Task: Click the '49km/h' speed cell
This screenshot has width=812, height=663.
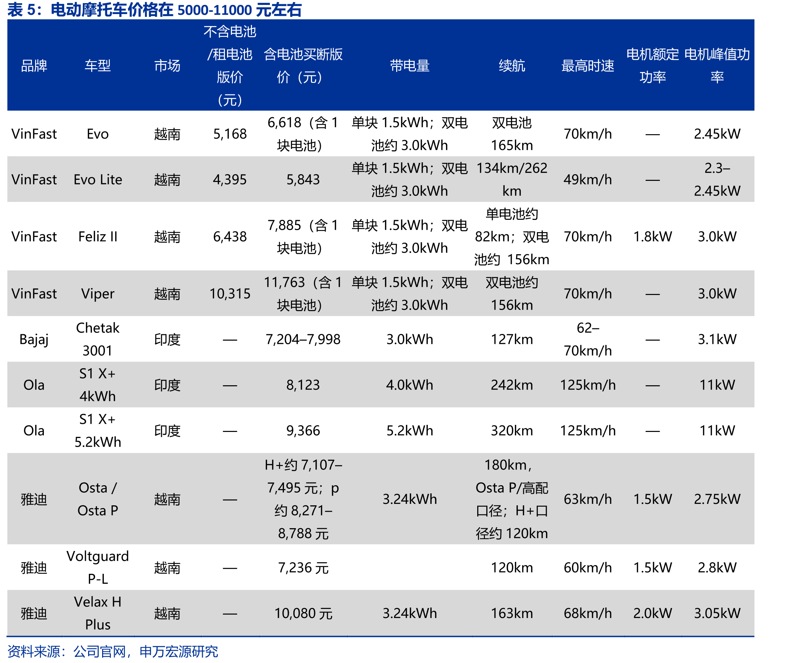Action: click(x=588, y=179)
